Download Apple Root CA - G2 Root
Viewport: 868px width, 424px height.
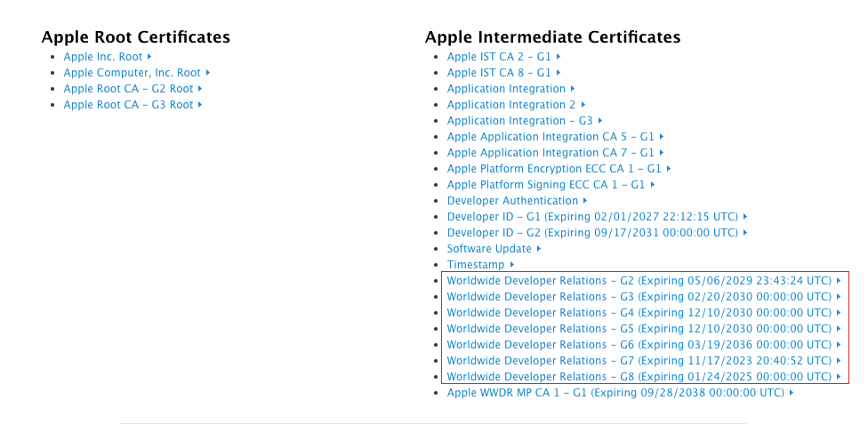(133, 89)
